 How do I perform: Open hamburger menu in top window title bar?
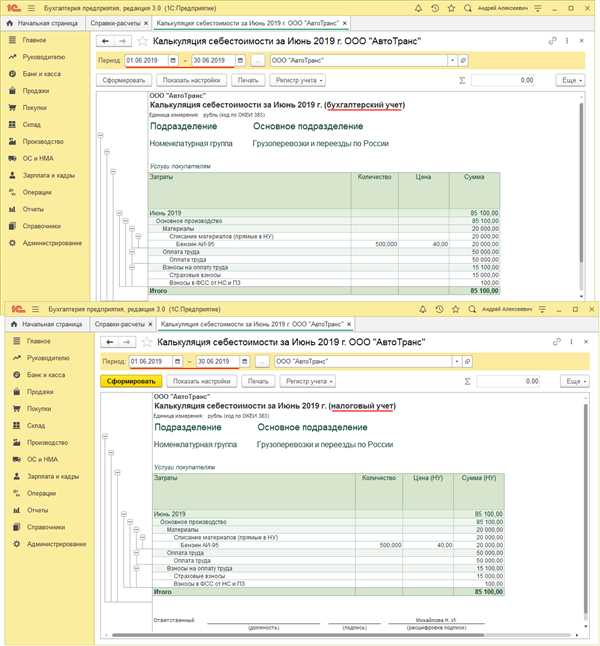[x=31, y=8]
